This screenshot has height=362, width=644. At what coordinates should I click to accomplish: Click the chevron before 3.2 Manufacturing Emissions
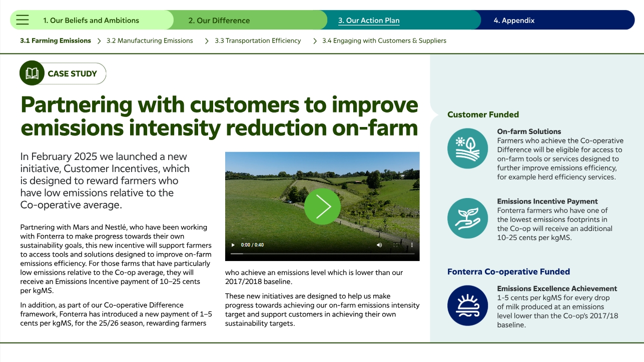[x=99, y=41]
